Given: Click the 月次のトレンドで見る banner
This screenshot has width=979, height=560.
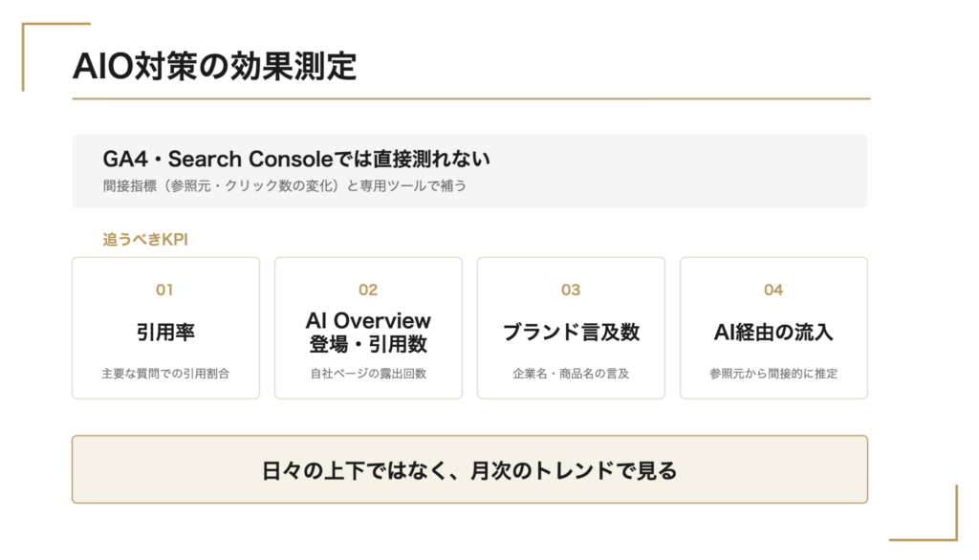Looking at the screenshot, I should click(469, 469).
